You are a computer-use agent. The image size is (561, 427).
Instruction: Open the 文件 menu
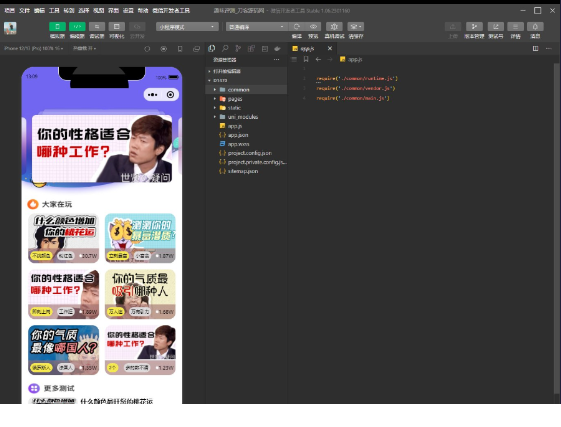(24, 10)
